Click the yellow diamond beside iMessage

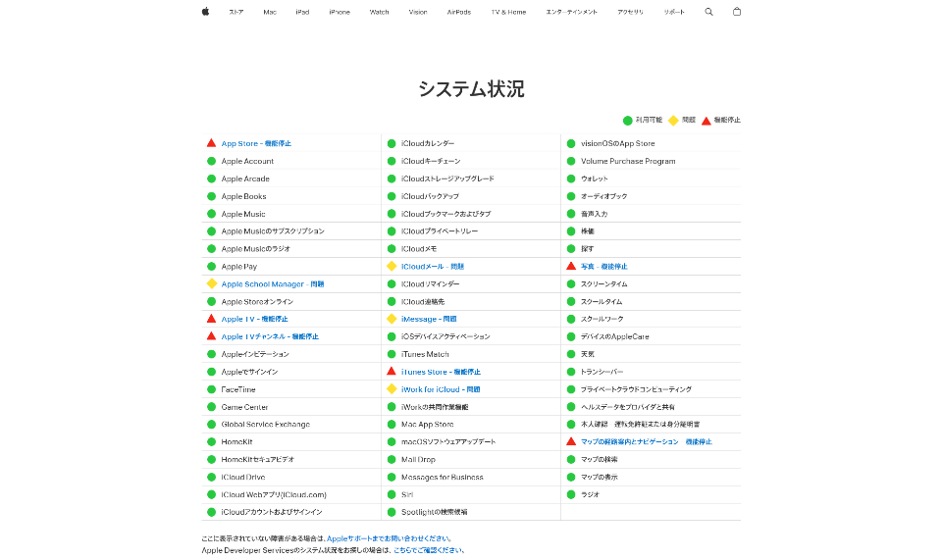[x=392, y=319]
